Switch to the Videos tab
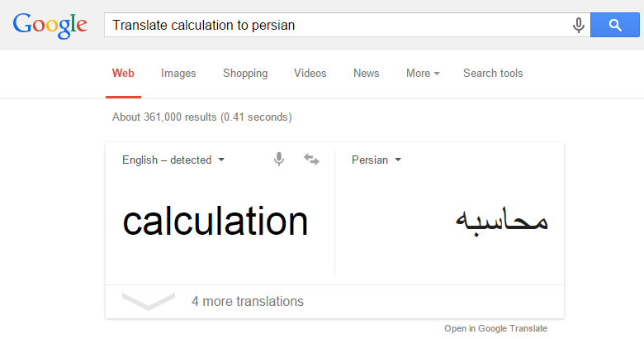The image size is (644, 339). tap(310, 74)
